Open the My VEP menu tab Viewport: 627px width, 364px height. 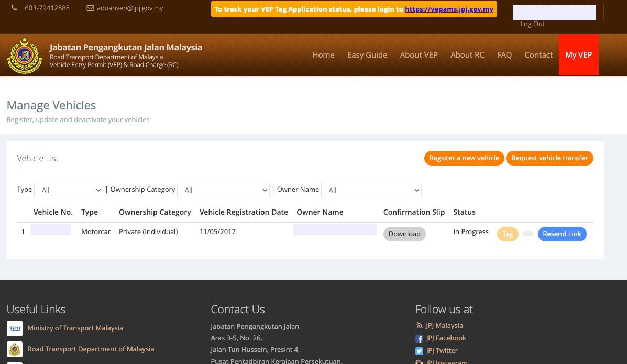click(x=578, y=55)
